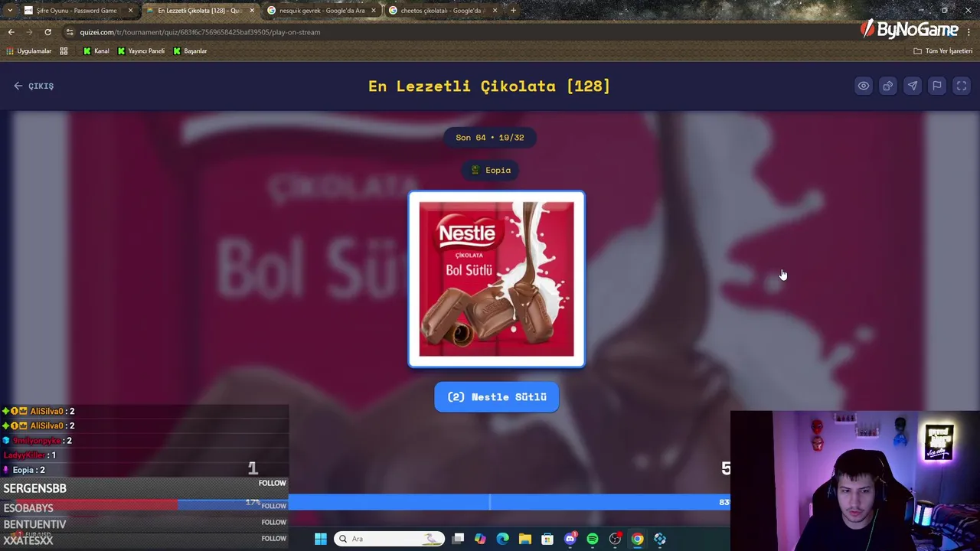Viewport: 980px width, 551px height.
Task: Close the nesquik gevrek tab
Action: point(374,11)
